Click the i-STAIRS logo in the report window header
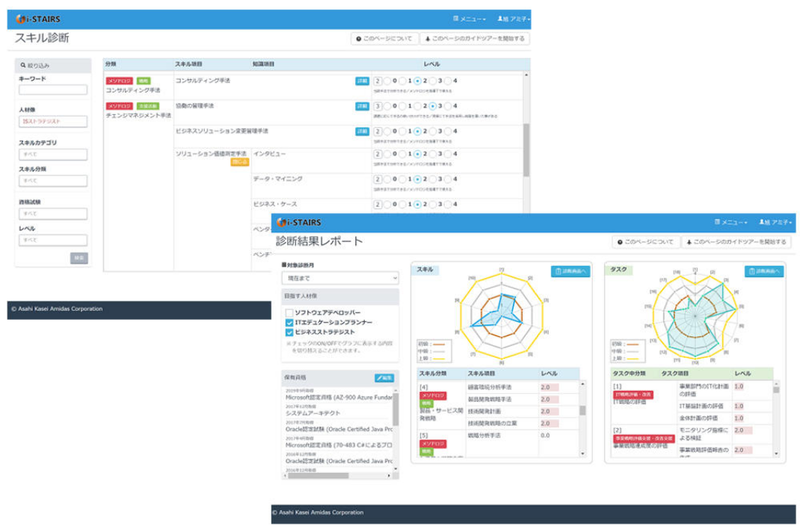This screenshot has width=800, height=532. [299, 223]
